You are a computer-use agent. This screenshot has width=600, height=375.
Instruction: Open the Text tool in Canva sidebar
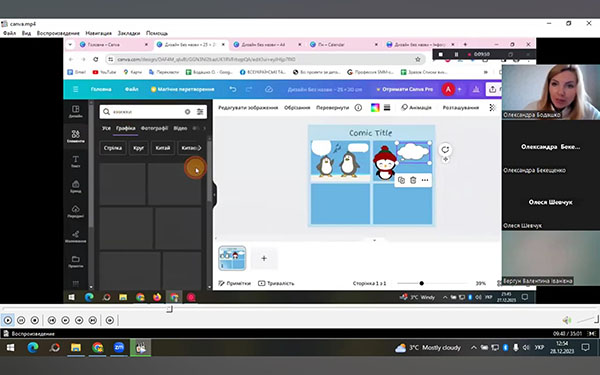tap(75, 161)
